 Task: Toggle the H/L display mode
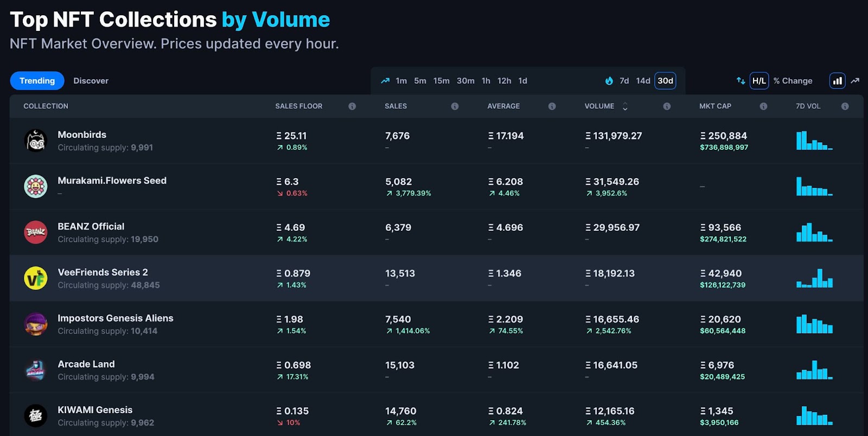point(759,81)
